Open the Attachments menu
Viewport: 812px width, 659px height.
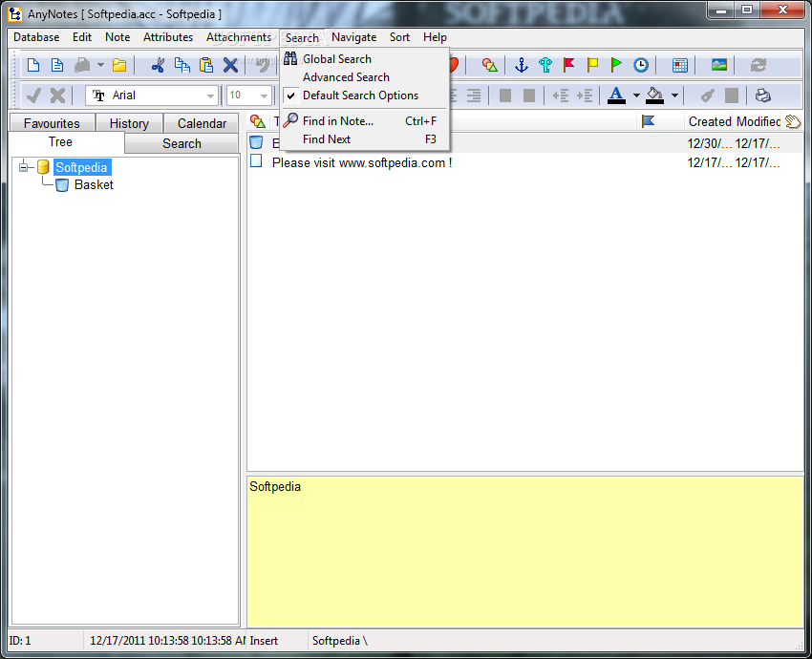[239, 37]
